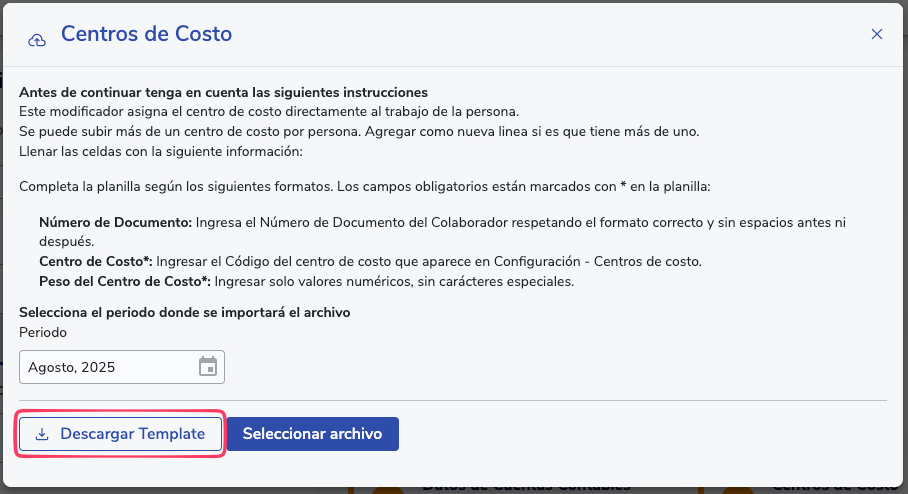Click the Periodo field label
The height and width of the screenshot is (494, 908).
pos(43,332)
